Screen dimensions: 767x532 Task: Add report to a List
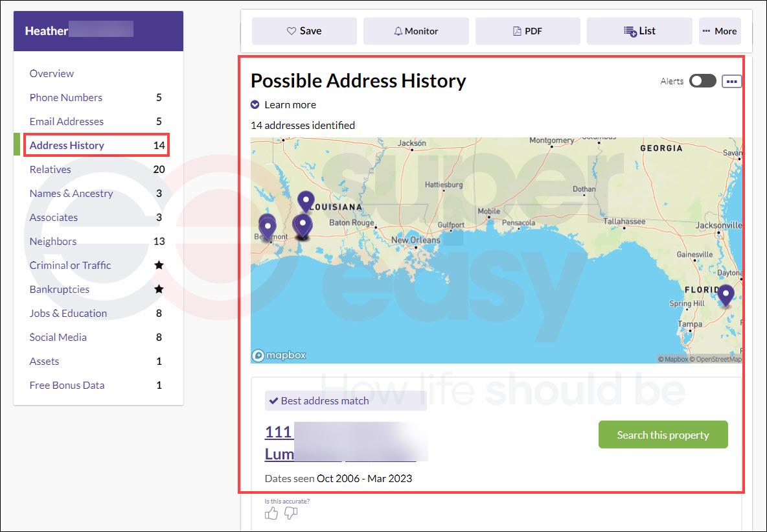point(639,31)
